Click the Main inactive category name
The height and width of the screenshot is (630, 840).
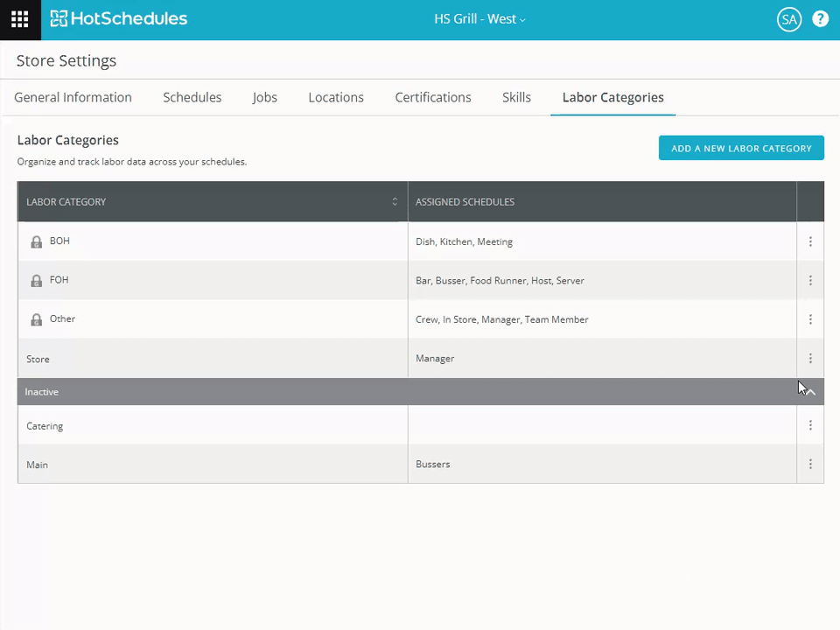click(x=37, y=465)
